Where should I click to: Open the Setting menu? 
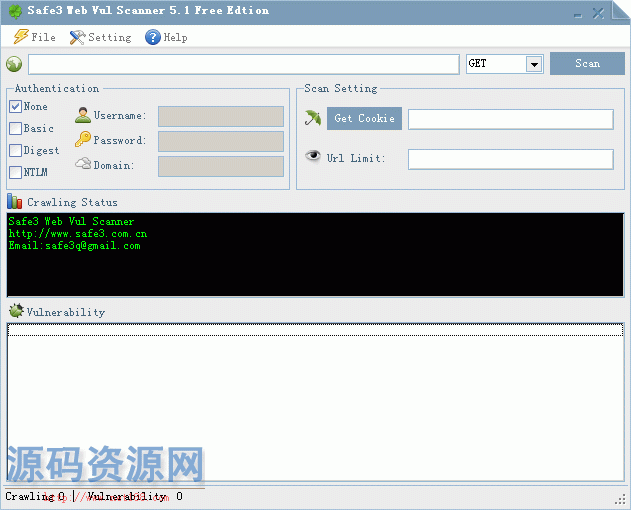(x=101, y=37)
